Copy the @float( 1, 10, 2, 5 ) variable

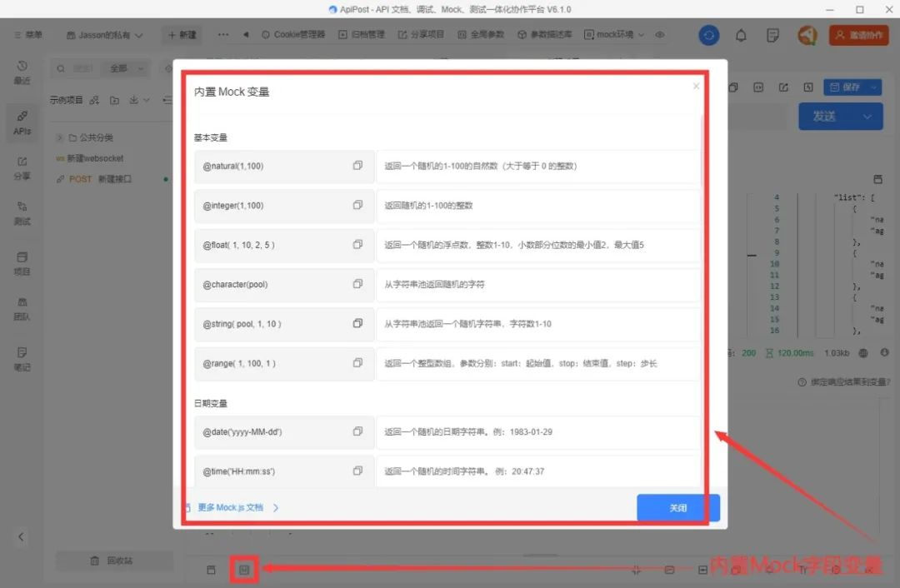[x=357, y=244]
